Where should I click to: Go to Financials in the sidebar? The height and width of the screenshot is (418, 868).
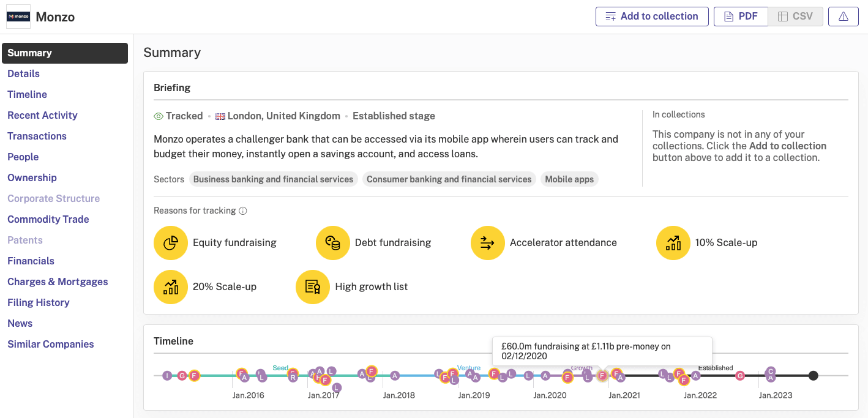pos(31,261)
